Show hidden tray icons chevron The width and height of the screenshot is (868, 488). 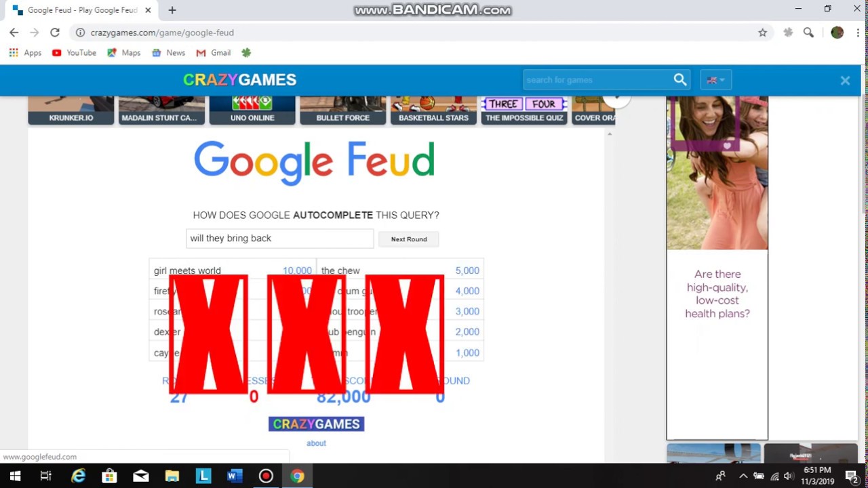pyautogui.click(x=743, y=476)
